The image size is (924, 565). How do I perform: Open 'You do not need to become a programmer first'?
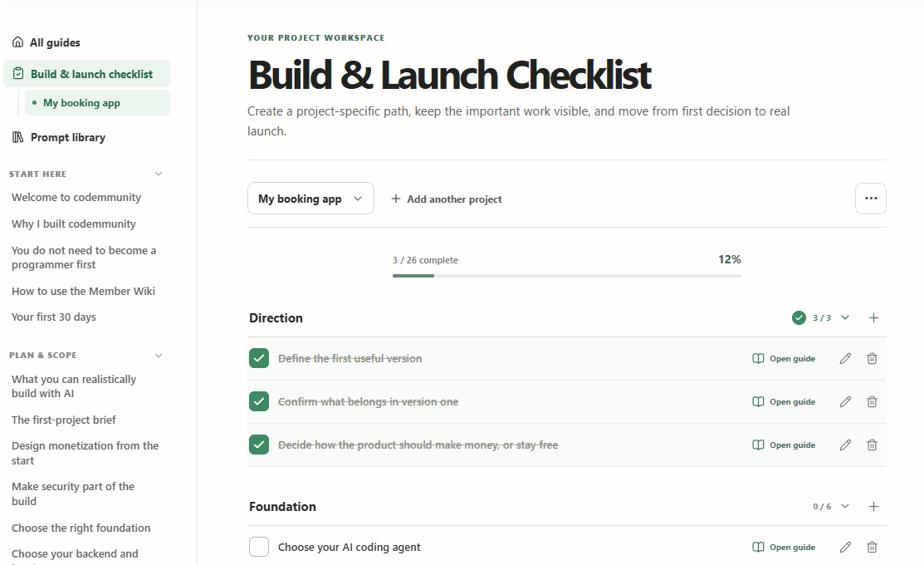(84, 258)
